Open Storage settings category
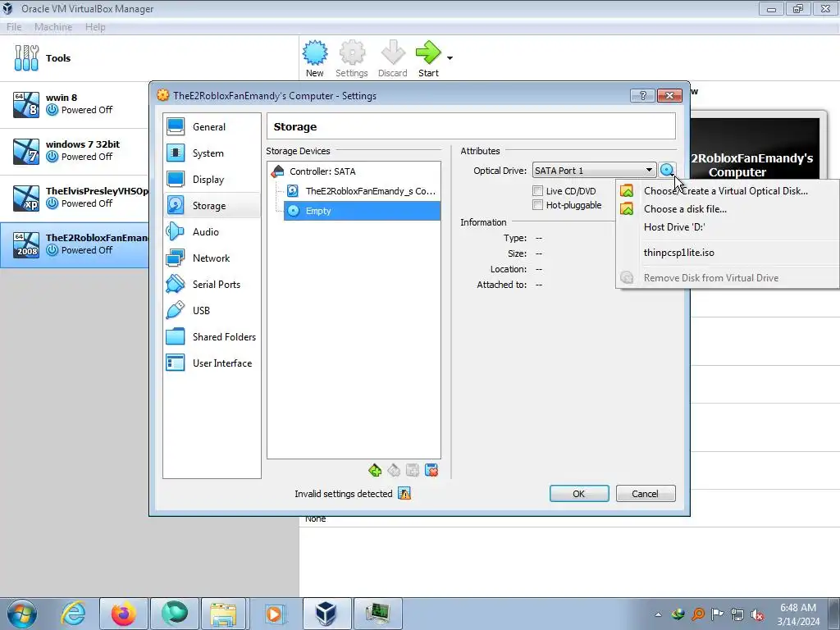Viewport: 840px width, 630px height. 212,206
